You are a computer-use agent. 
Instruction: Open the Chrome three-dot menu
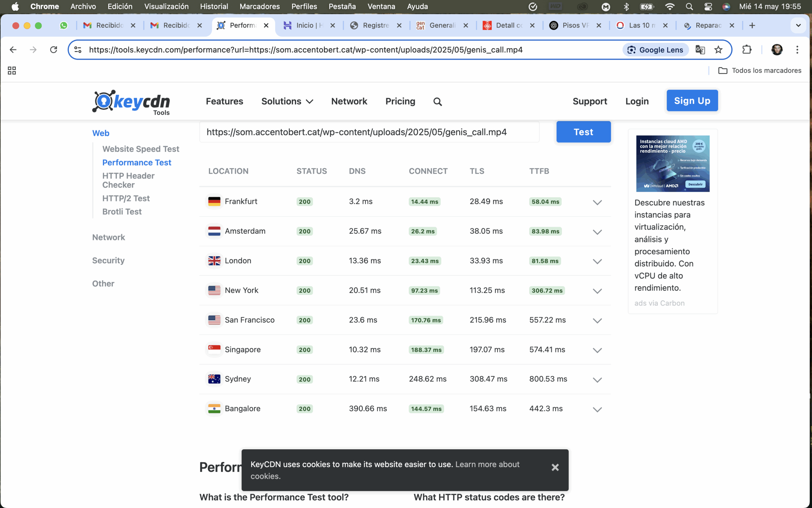(x=797, y=50)
